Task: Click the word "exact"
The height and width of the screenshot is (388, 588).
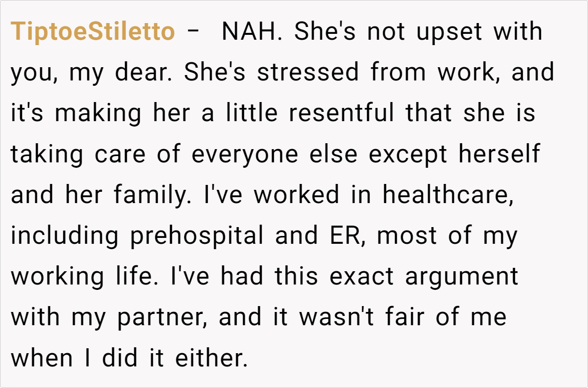Action: coord(362,276)
